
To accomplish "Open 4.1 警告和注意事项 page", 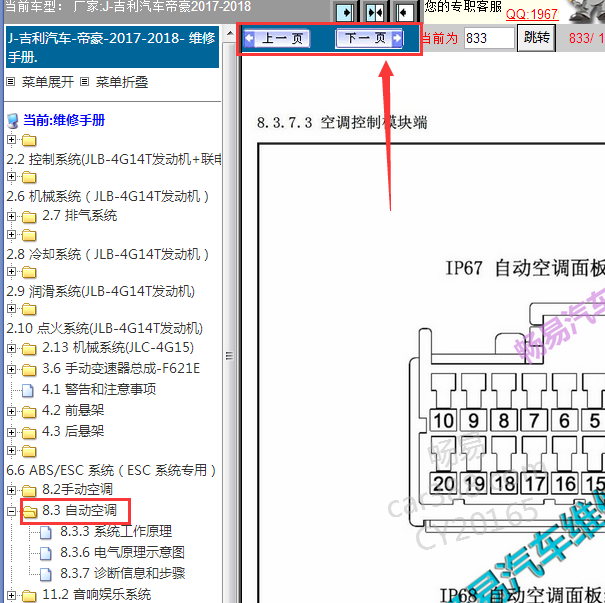I will click(x=99, y=389).
